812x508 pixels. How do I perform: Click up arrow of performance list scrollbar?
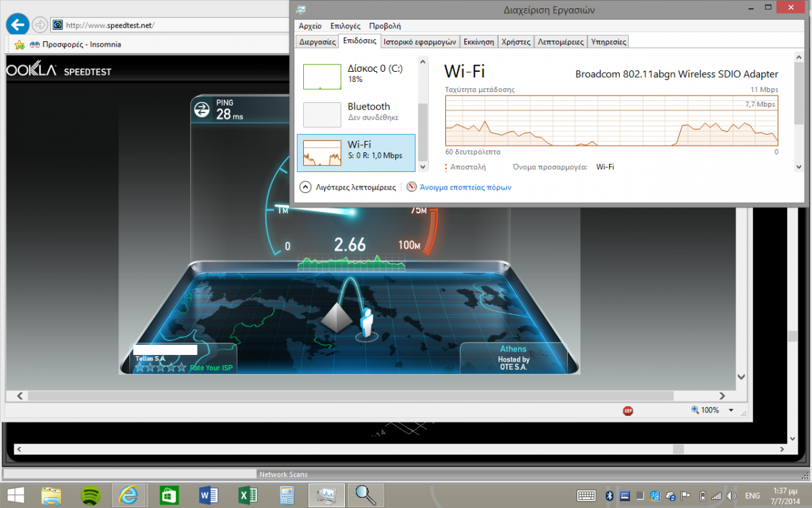point(423,62)
